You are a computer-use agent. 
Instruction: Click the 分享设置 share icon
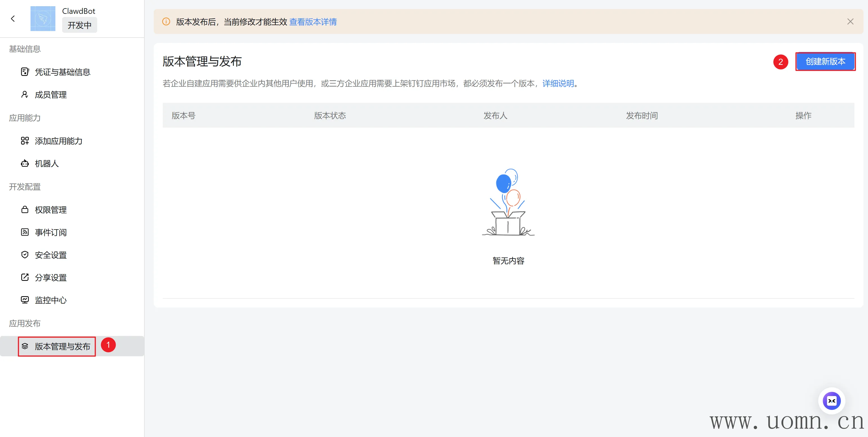point(25,278)
